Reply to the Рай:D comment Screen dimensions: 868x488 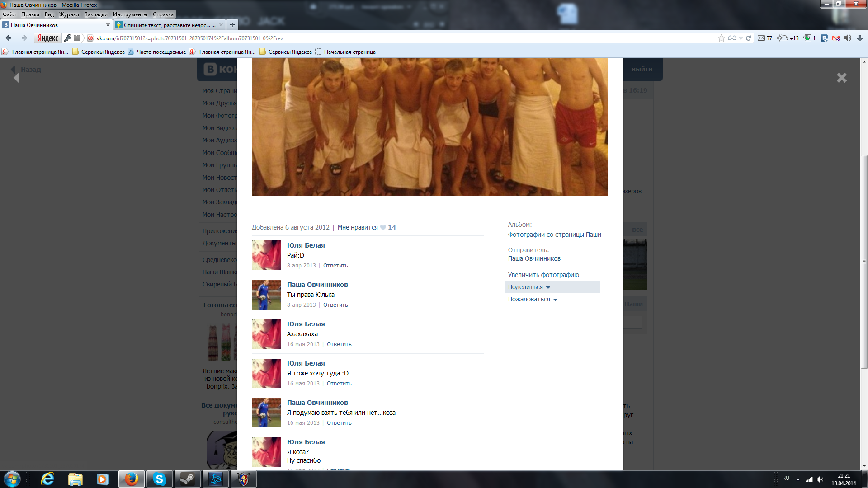click(x=335, y=266)
